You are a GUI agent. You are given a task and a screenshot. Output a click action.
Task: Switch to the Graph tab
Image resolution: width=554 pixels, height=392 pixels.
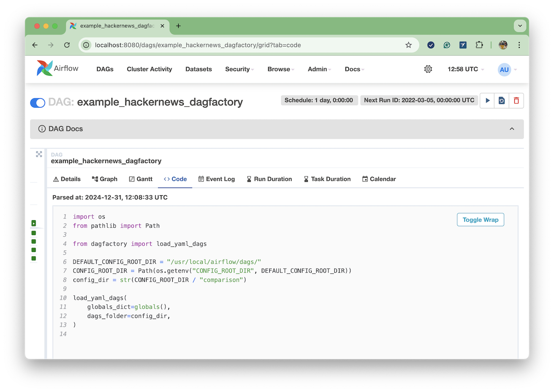105,179
